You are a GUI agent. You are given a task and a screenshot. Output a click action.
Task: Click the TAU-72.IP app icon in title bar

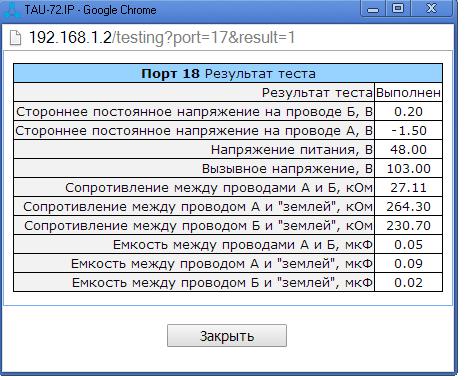pyautogui.click(x=12, y=10)
